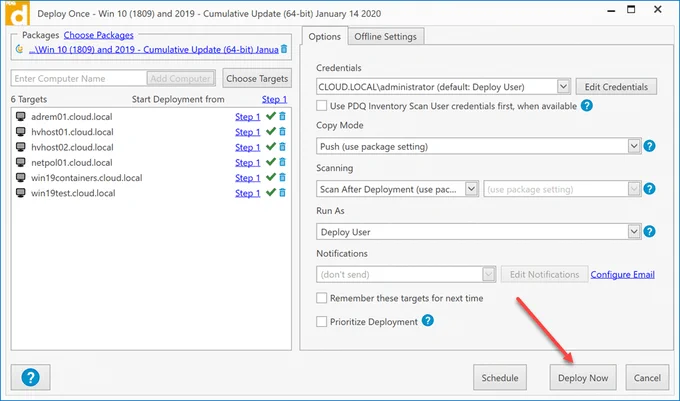Check Remember these targets for next time
This screenshot has width=680, height=401.
321,298
